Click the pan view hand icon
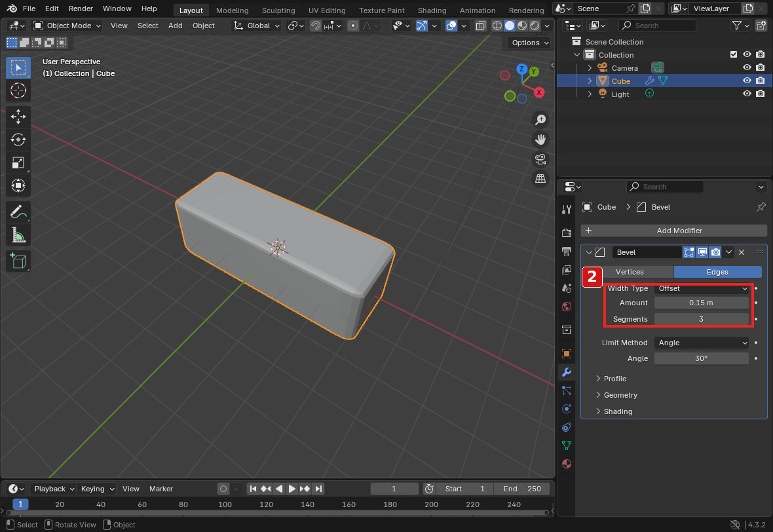Viewport: 773px width, 532px height. [540, 140]
